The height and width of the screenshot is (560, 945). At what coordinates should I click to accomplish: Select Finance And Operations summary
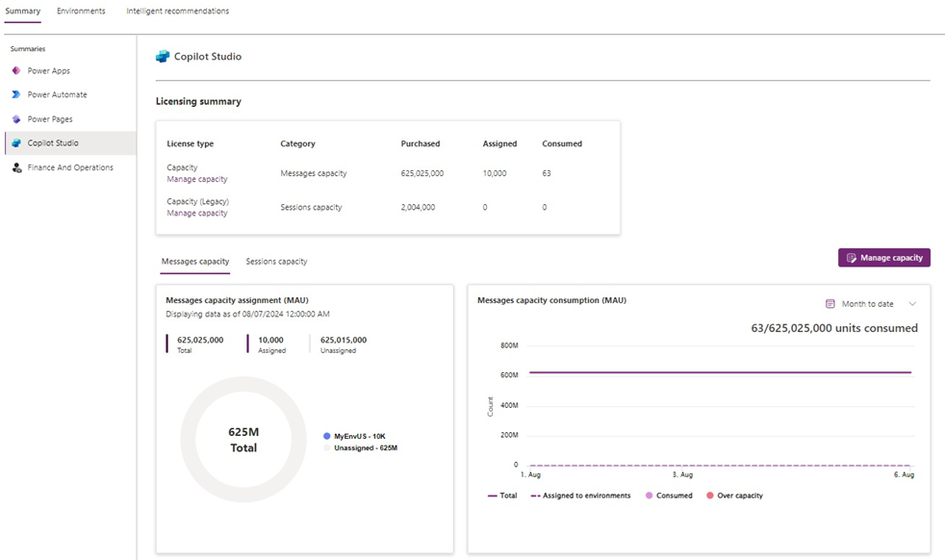(70, 167)
